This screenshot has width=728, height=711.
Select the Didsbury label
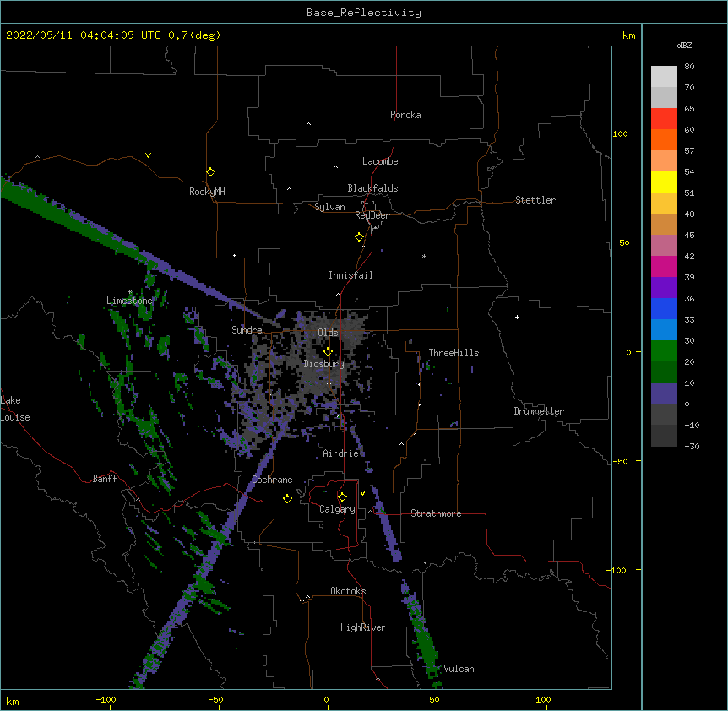tap(323, 364)
